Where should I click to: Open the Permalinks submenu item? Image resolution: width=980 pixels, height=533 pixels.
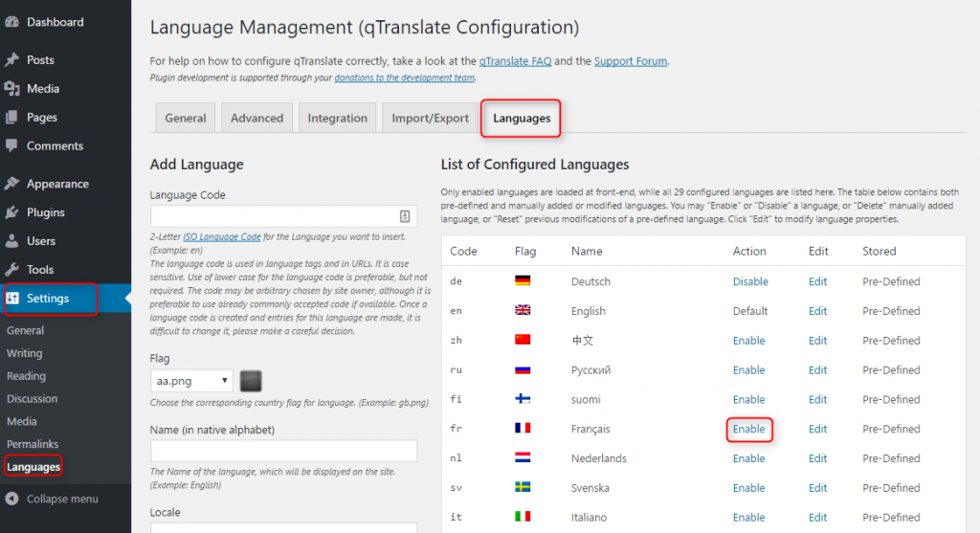click(x=33, y=444)
